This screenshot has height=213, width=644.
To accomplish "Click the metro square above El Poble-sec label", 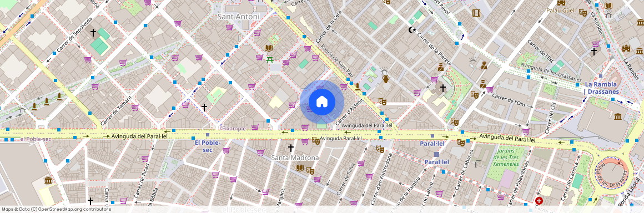I will click(x=208, y=135).
